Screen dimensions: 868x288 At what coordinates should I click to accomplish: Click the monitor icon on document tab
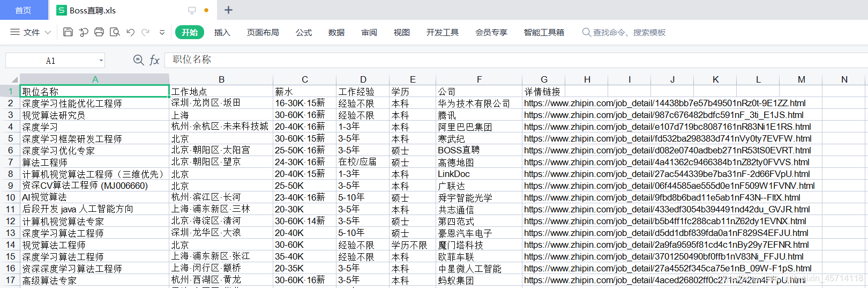[x=192, y=10]
